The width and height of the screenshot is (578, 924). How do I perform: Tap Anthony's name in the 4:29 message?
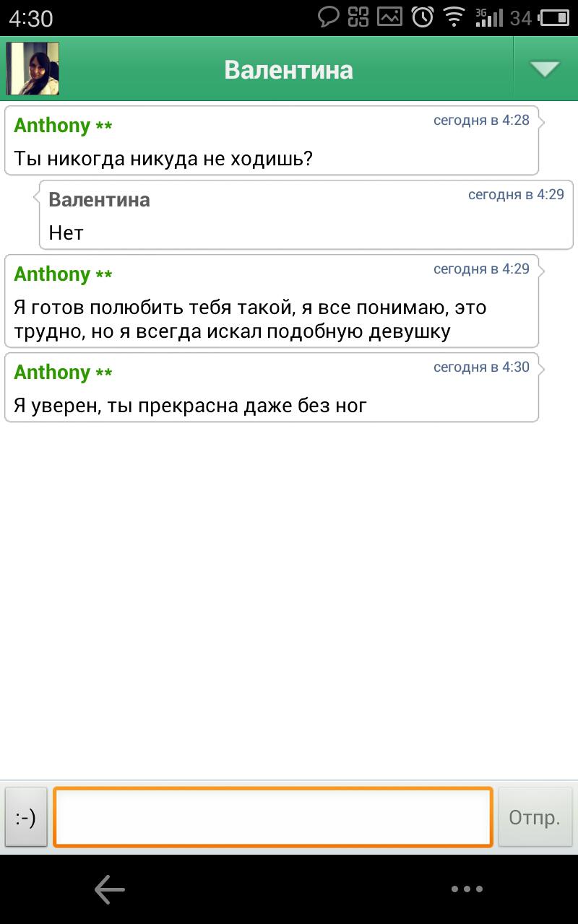tap(52, 274)
